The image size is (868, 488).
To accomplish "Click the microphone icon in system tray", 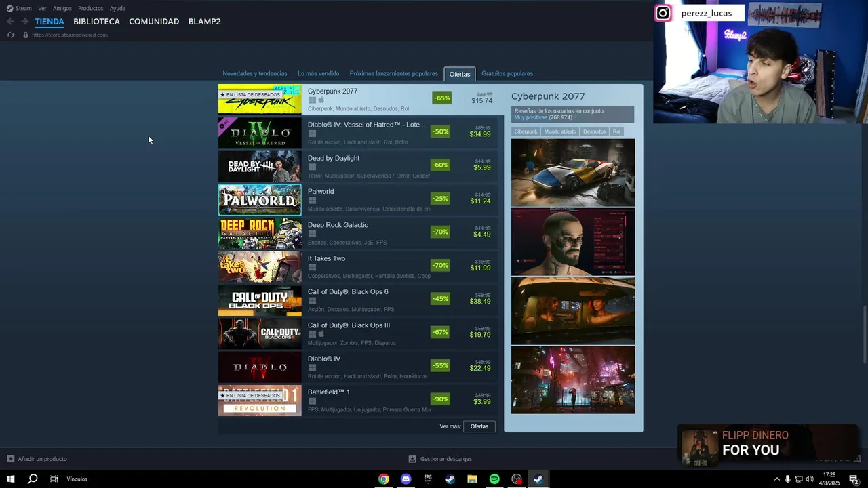I will (787, 479).
